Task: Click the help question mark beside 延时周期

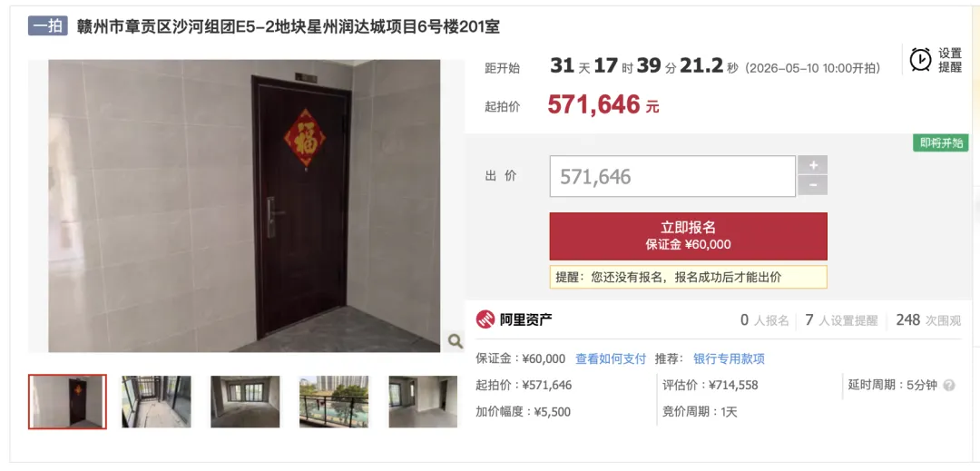Action: point(949,386)
